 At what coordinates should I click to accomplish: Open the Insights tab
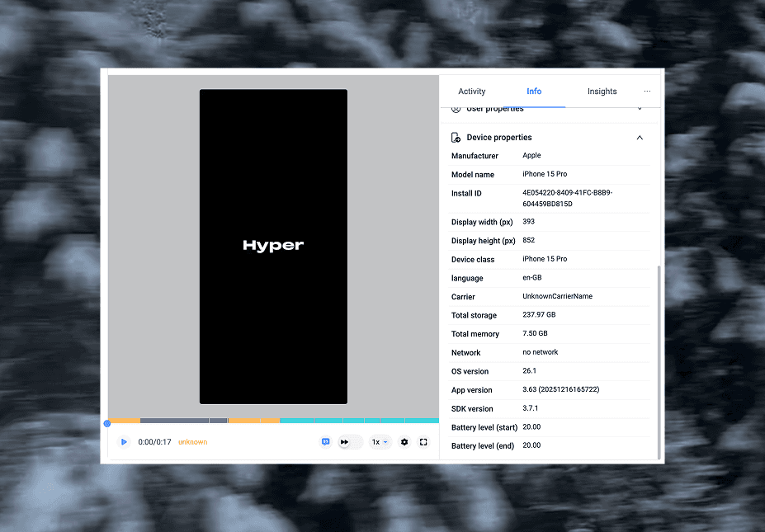click(602, 92)
